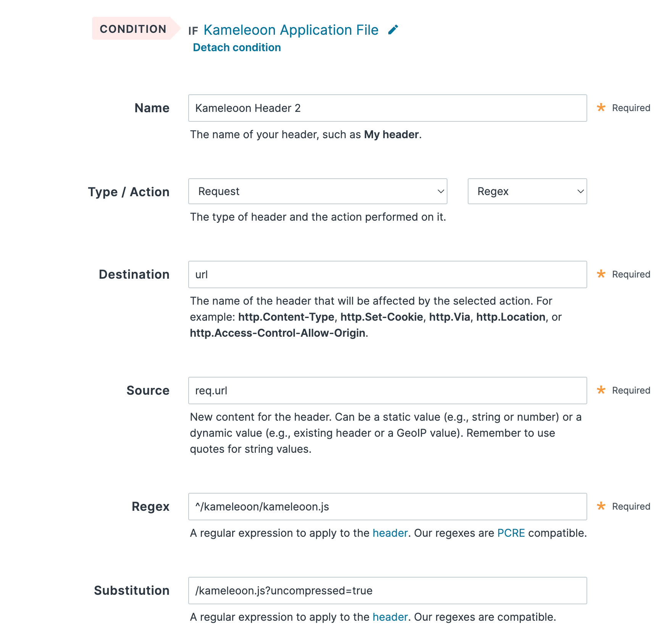Select the Regex pattern input field
This screenshot has height=636, width=672.
click(387, 507)
